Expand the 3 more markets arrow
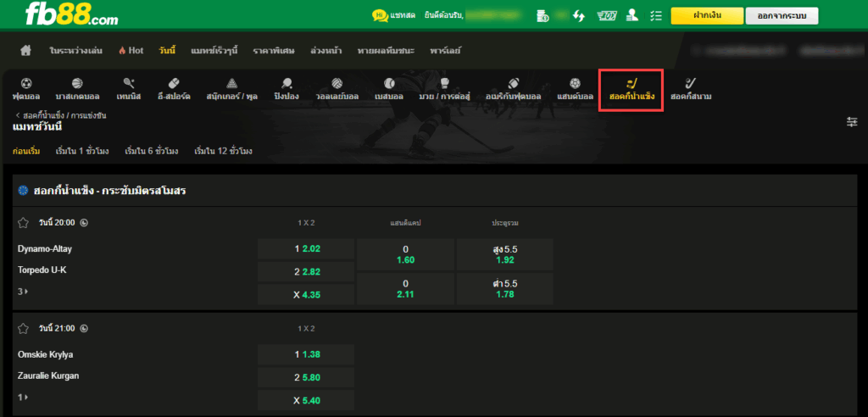Image resolution: width=868 pixels, height=417 pixels. click(x=23, y=291)
